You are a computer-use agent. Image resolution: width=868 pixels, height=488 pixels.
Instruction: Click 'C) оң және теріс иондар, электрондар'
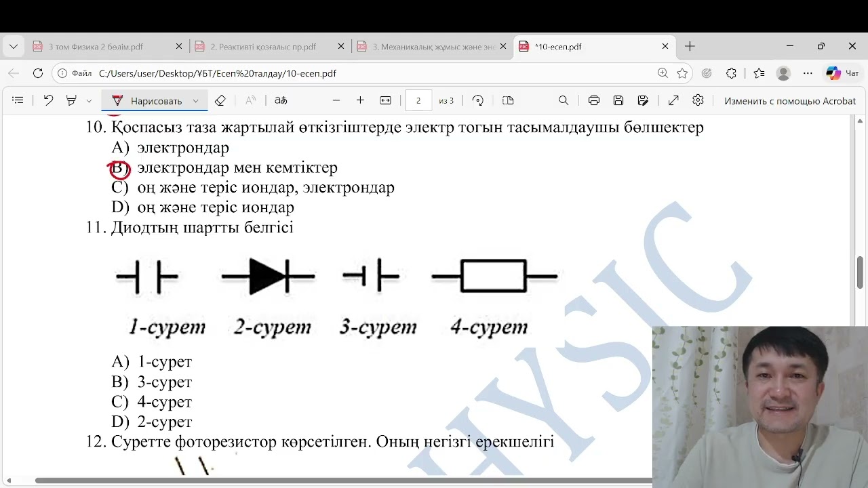[x=253, y=188]
